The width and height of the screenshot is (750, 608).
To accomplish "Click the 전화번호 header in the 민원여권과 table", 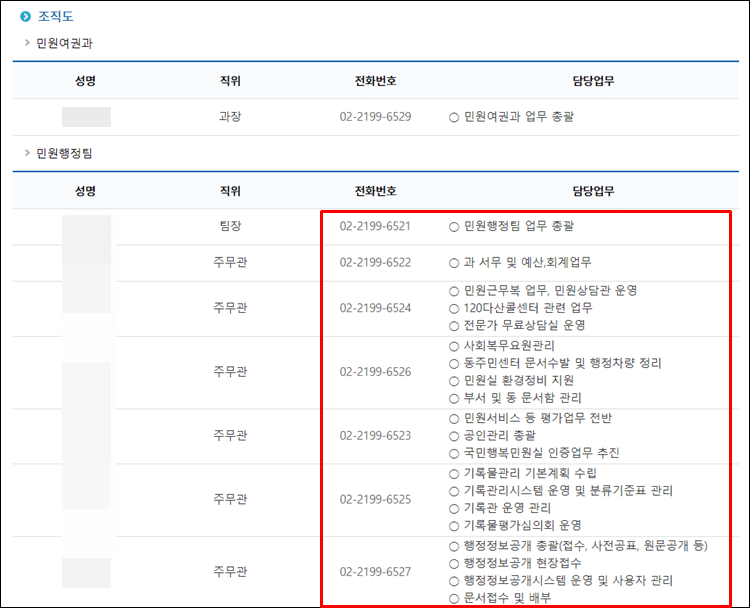I will (375, 80).
